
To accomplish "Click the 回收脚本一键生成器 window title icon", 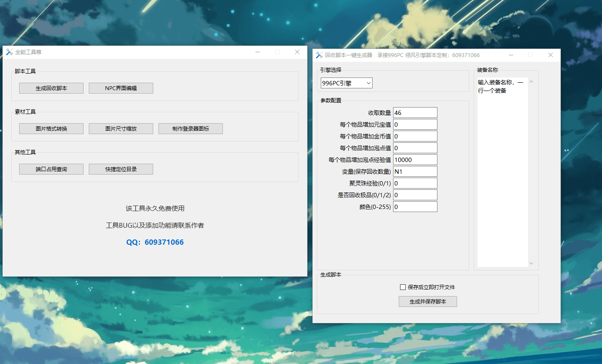I will coord(319,55).
